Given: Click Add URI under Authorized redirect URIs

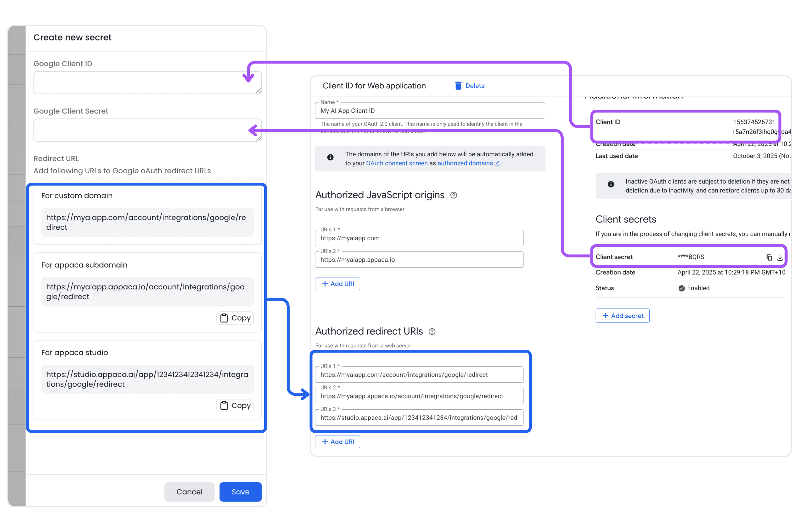Looking at the screenshot, I should coord(337,441).
